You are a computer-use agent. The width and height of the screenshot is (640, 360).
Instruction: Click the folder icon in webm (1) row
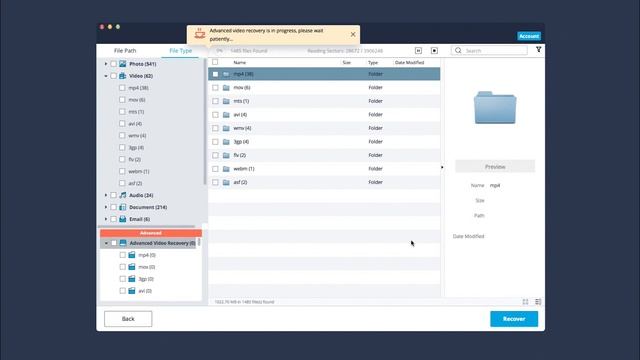tap(226, 169)
